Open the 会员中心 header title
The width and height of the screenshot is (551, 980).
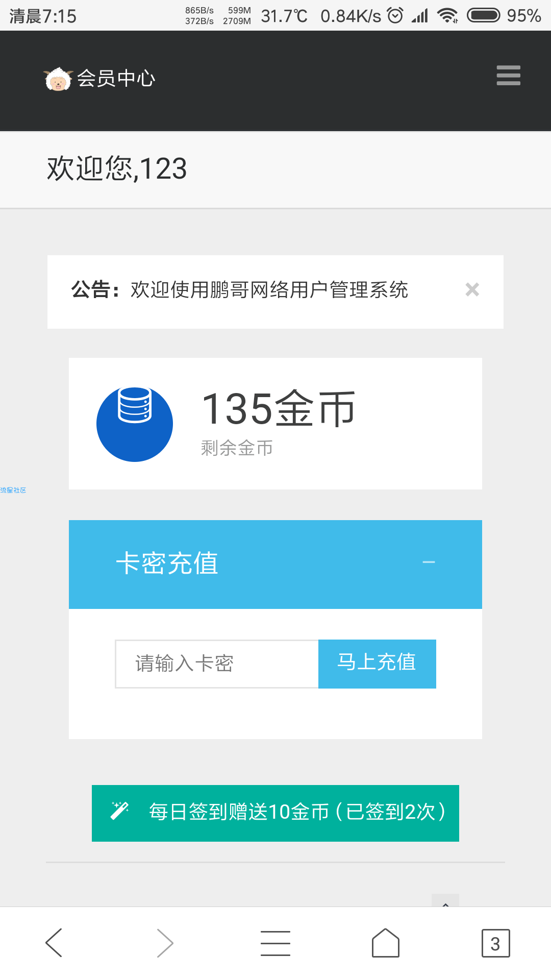click(x=116, y=79)
